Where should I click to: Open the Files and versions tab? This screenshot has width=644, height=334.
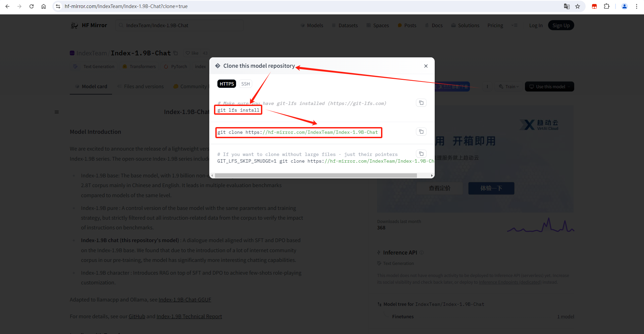pyautogui.click(x=141, y=87)
